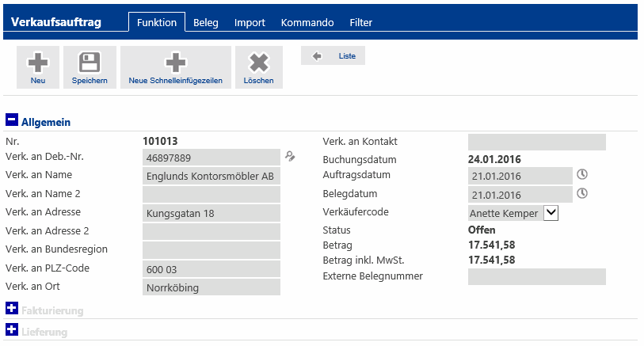Viewport: 644px width, 346px height.
Task: Select the Kommando menu
Action: (307, 23)
